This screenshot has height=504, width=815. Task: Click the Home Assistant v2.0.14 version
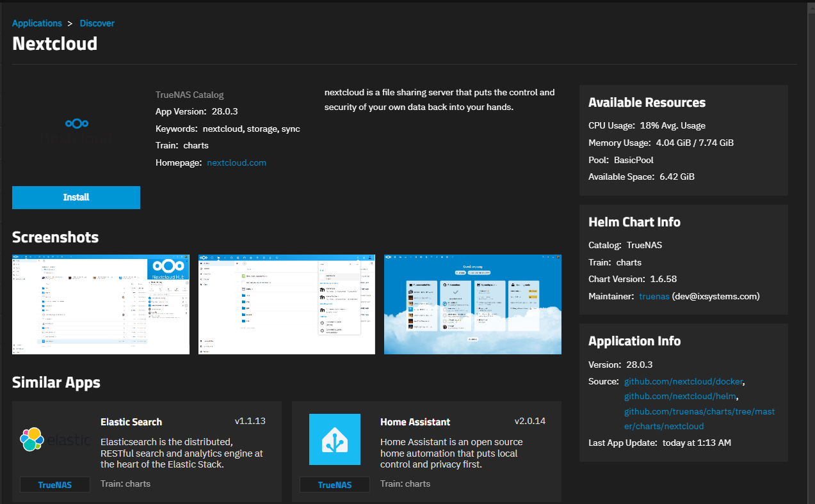coord(530,421)
